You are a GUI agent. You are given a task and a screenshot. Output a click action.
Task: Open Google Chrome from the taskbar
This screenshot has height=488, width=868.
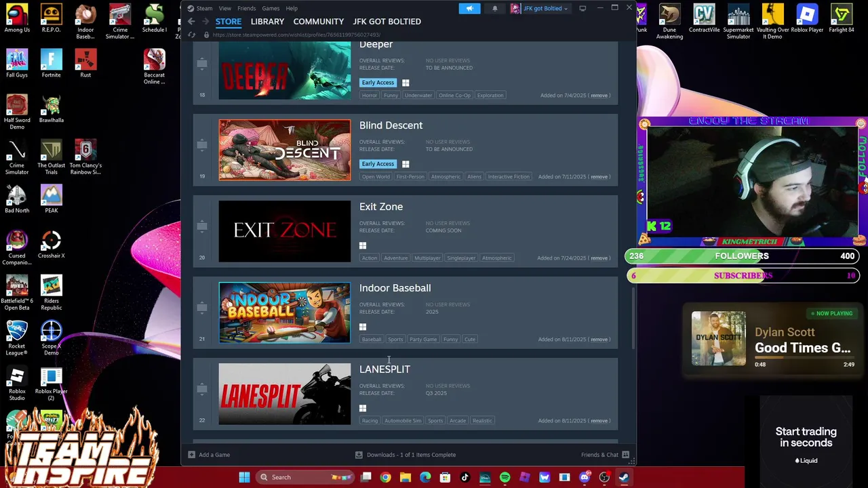[385, 477]
